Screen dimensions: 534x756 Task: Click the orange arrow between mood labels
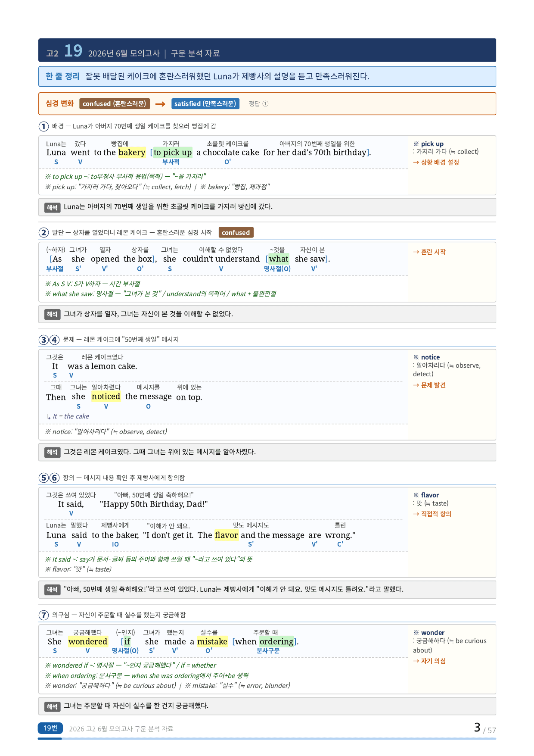pos(160,104)
